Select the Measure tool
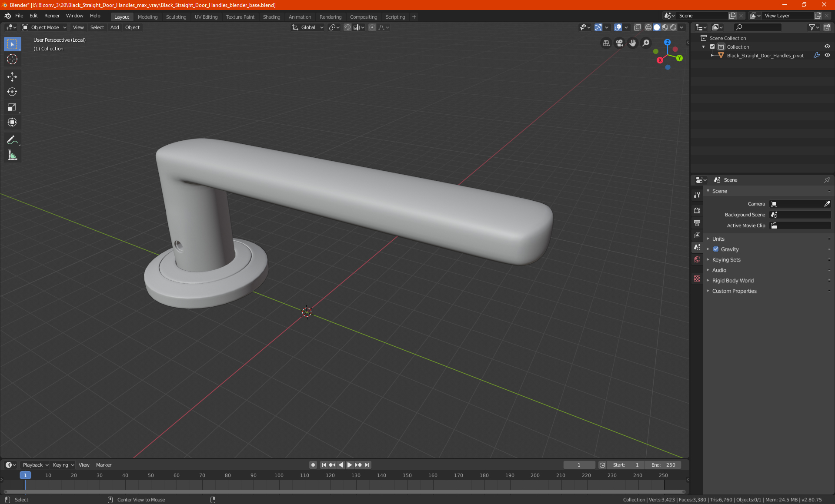Image resolution: width=835 pixels, height=504 pixels. point(12,155)
